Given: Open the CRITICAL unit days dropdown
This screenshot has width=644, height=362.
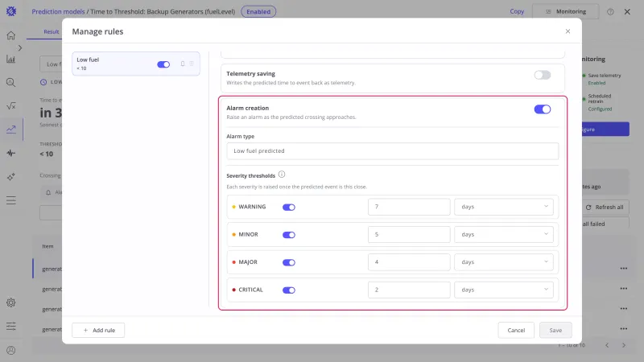Looking at the screenshot, I should [504, 290].
